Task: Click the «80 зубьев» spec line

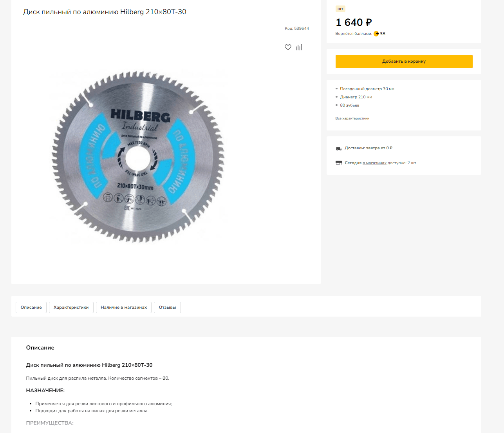Action: click(349, 105)
